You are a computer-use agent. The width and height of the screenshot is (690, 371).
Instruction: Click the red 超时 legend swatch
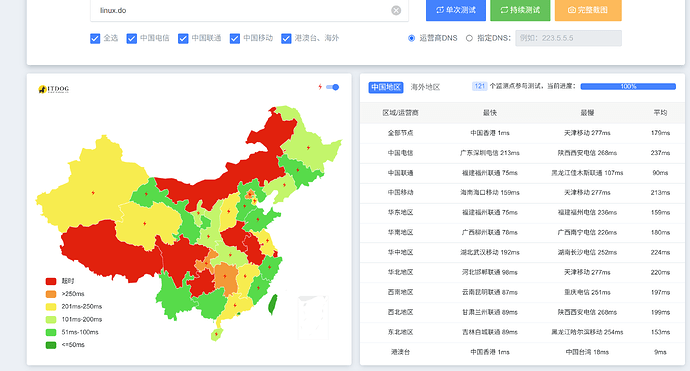pyautogui.click(x=51, y=281)
